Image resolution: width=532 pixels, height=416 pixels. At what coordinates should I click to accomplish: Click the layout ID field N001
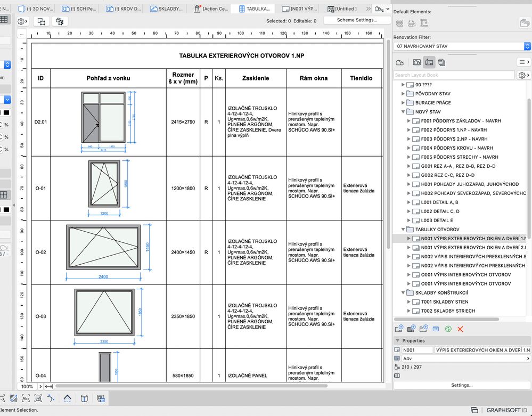417,350
